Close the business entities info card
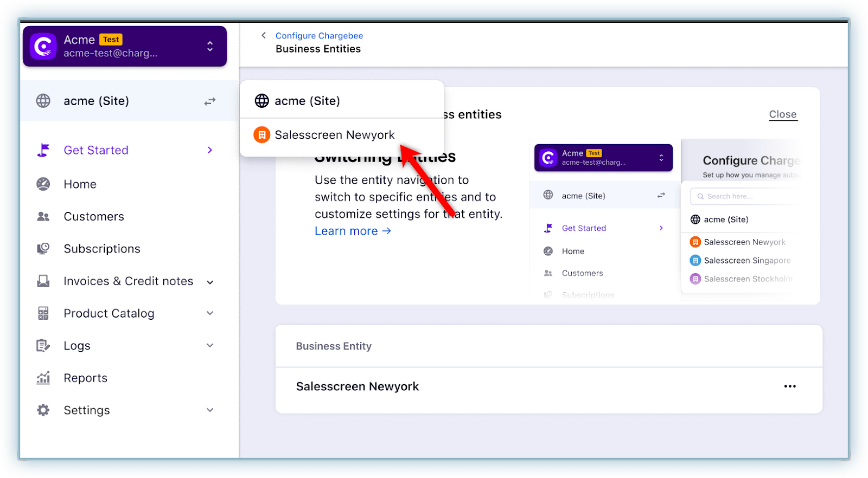The height and width of the screenshot is (478, 868). tap(783, 114)
